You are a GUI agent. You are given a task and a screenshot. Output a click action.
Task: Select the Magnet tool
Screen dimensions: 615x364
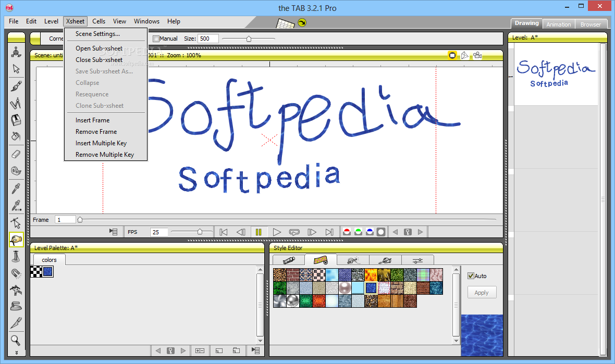tap(16, 273)
